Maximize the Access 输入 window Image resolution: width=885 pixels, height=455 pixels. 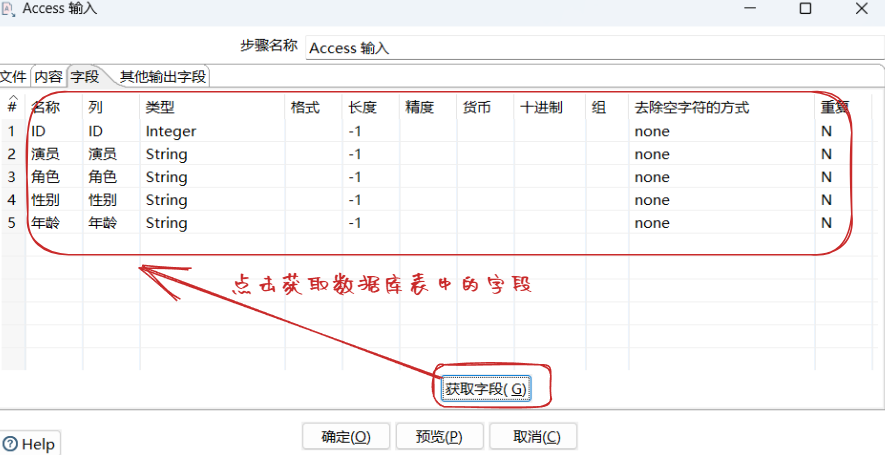pyautogui.click(x=805, y=8)
